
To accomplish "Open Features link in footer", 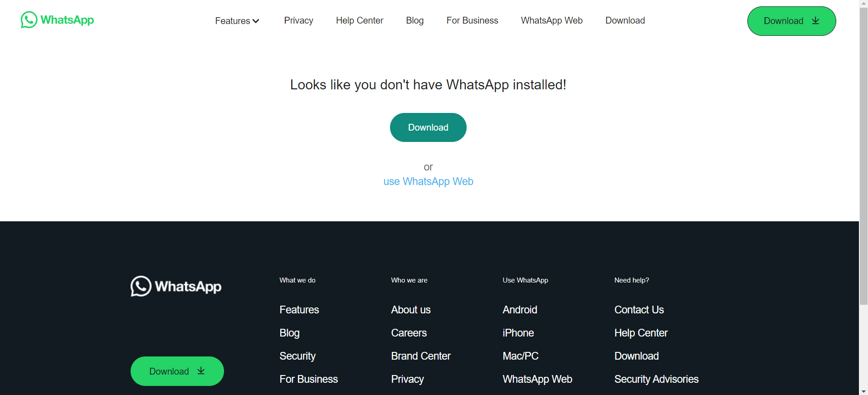I will click(x=299, y=310).
